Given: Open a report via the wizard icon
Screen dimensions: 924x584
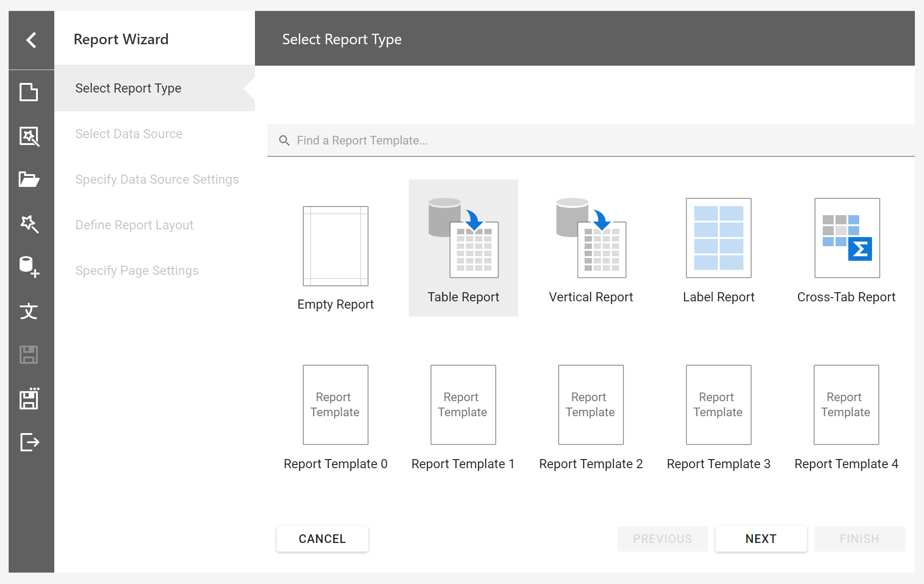Looking at the screenshot, I should (x=30, y=136).
